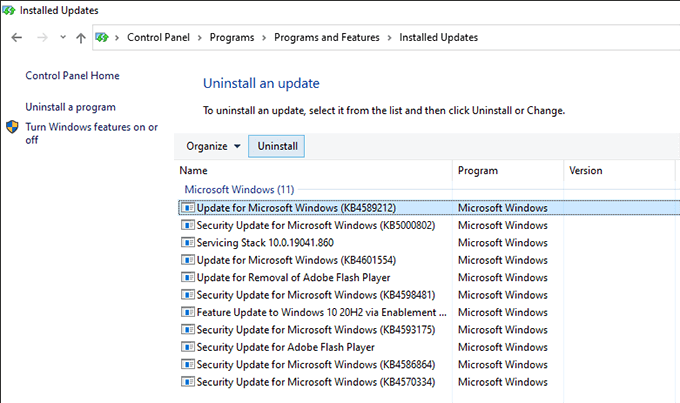680x403 pixels.
Task: Click the Up one level arrow
Action: pyautogui.click(x=81, y=38)
